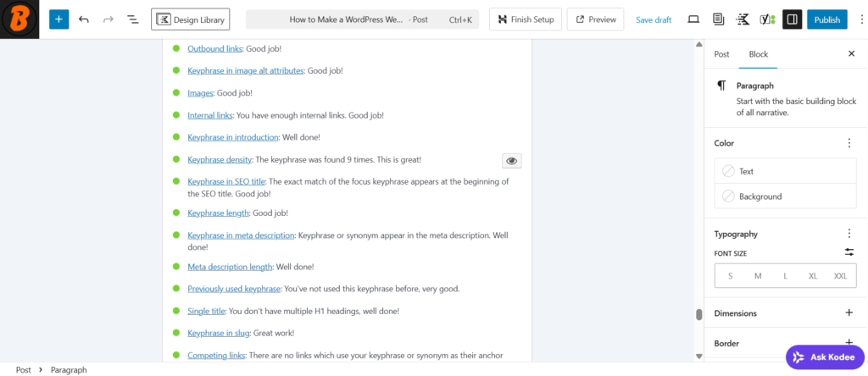Select font size M
Image resolution: width=868 pixels, height=376 pixels.
pyautogui.click(x=758, y=276)
